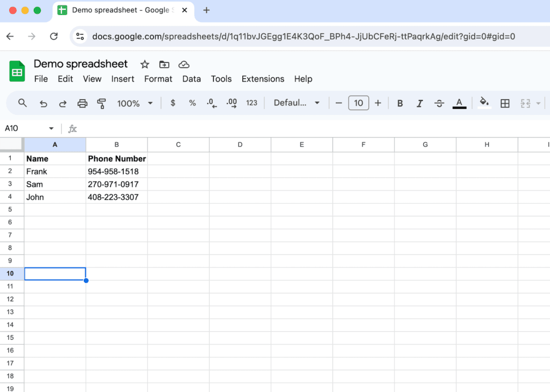Viewport: 550px width, 392px height.
Task: Open the Name Box dropdown arrow
Action: (x=51, y=128)
